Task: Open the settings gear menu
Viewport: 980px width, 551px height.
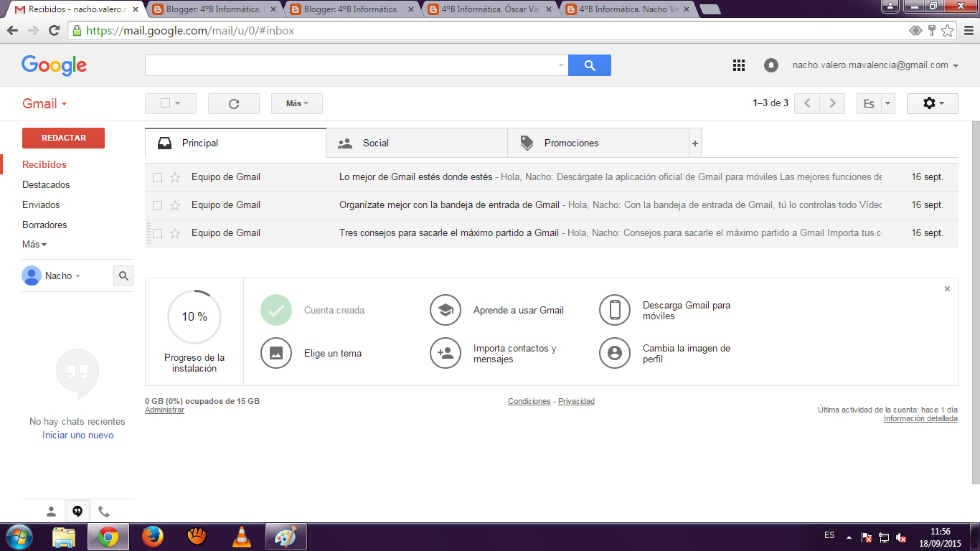Action: pyautogui.click(x=933, y=103)
